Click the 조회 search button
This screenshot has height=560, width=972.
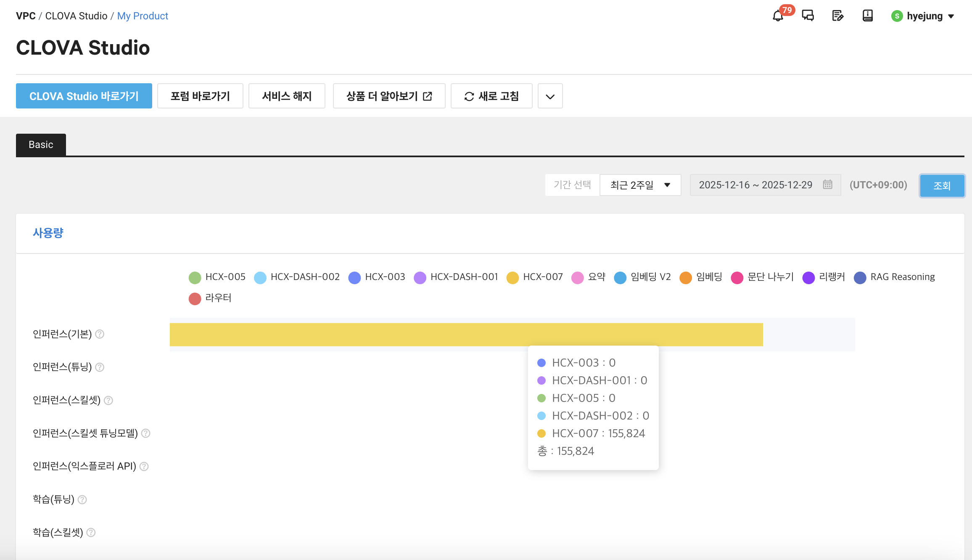[942, 185]
